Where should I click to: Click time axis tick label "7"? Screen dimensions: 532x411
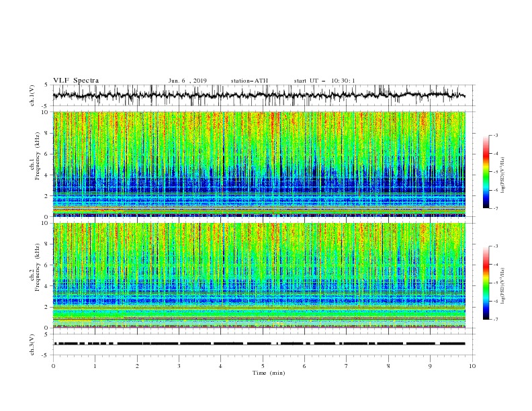coord(347,366)
